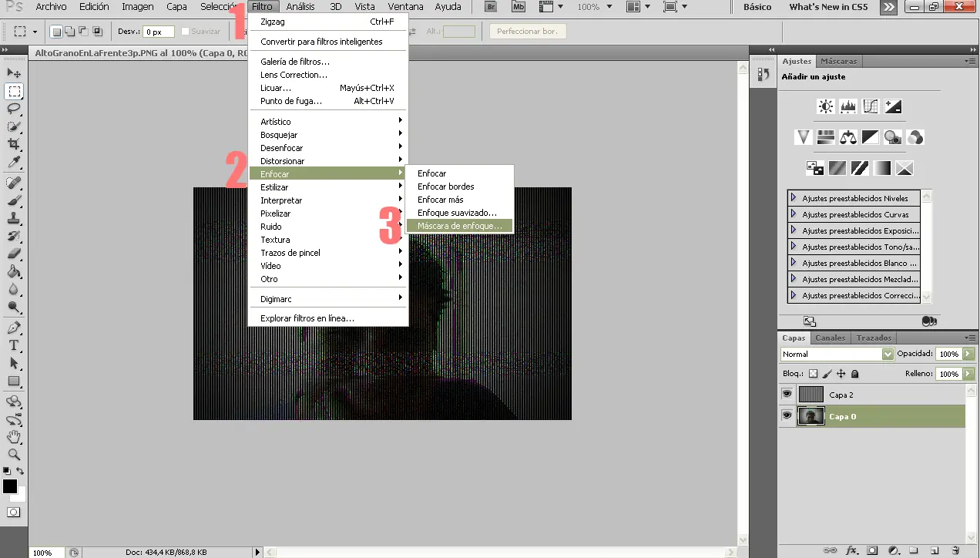Expand Ajustes preestablecidos Niveles
The width and height of the screenshot is (980, 558).
[794, 198]
